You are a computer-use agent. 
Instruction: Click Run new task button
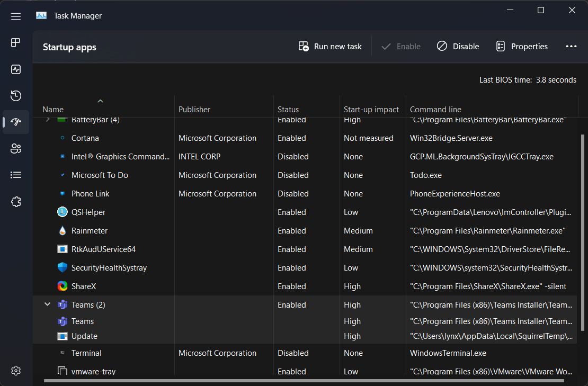[x=330, y=47]
